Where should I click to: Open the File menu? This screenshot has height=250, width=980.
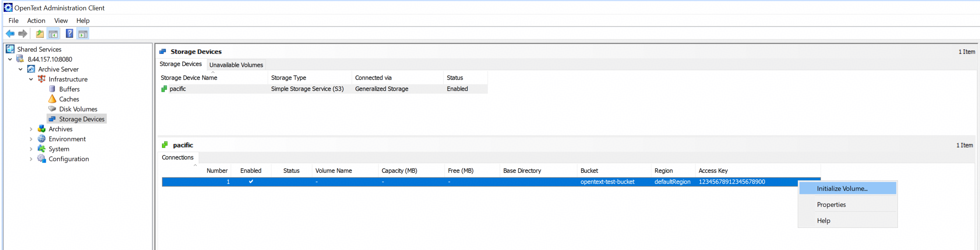click(13, 21)
